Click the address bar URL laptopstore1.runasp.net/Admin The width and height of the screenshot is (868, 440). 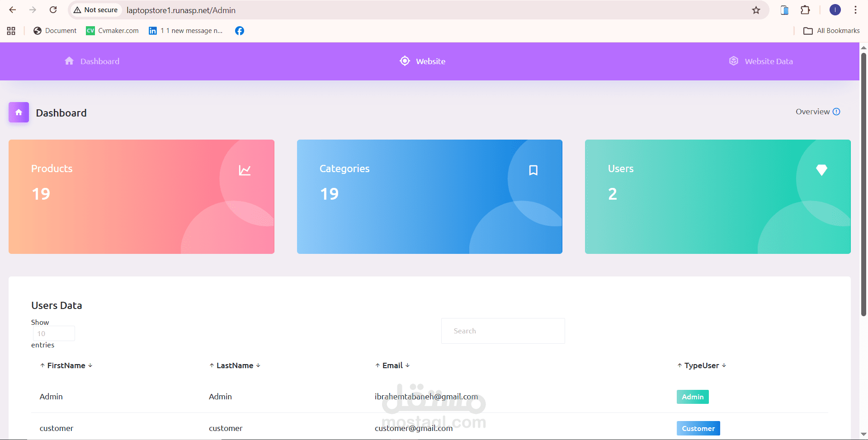(x=181, y=10)
